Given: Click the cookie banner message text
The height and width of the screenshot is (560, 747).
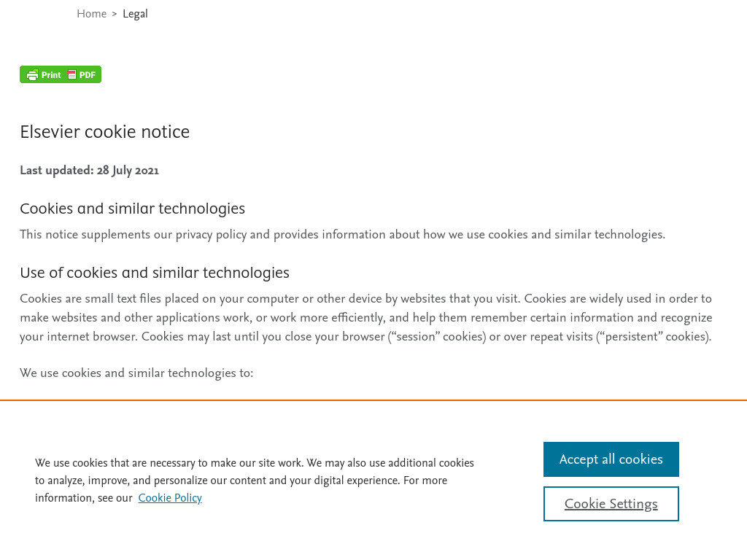Looking at the screenshot, I should pos(255,480).
